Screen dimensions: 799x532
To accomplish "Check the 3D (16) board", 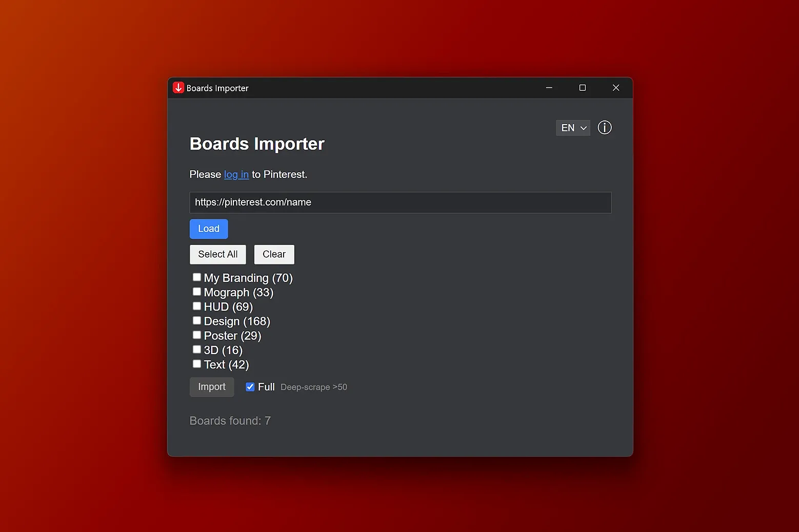I will pyautogui.click(x=197, y=349).
